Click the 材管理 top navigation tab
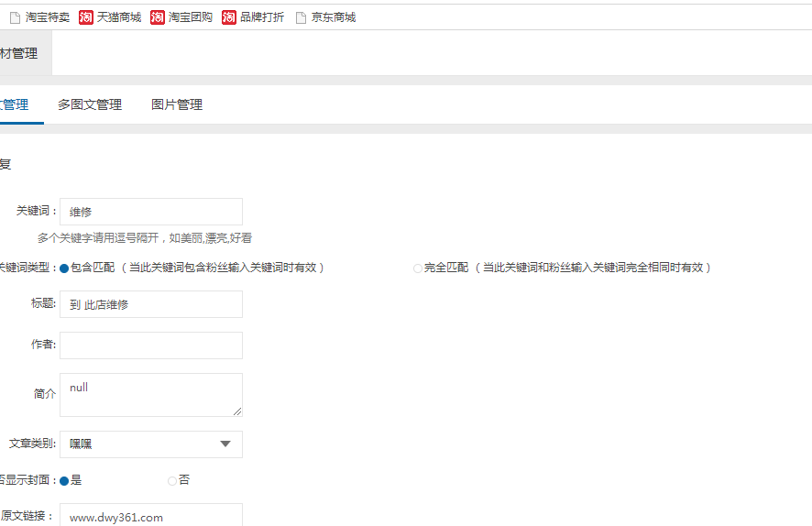This screenshot has width=812, height=526. tap(19, 53)
